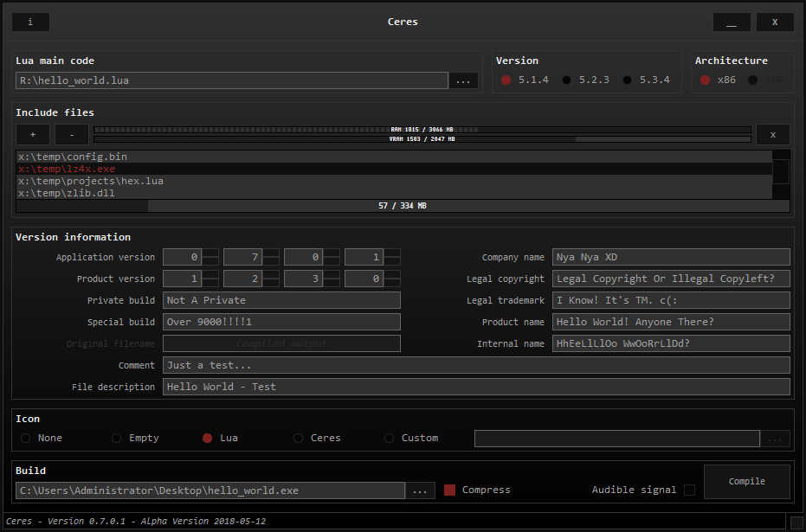The image size is (806, 532).
Task: Select x:\temp\projects\hex.lua in include list
Action: pyautogui.click(x=90, y=182)
